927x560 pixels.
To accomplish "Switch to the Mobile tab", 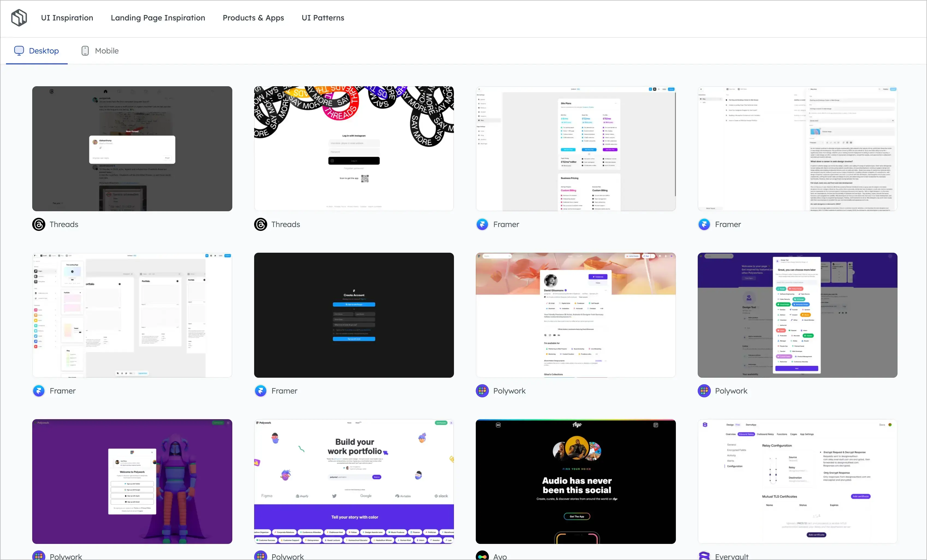I will [100, 51].
